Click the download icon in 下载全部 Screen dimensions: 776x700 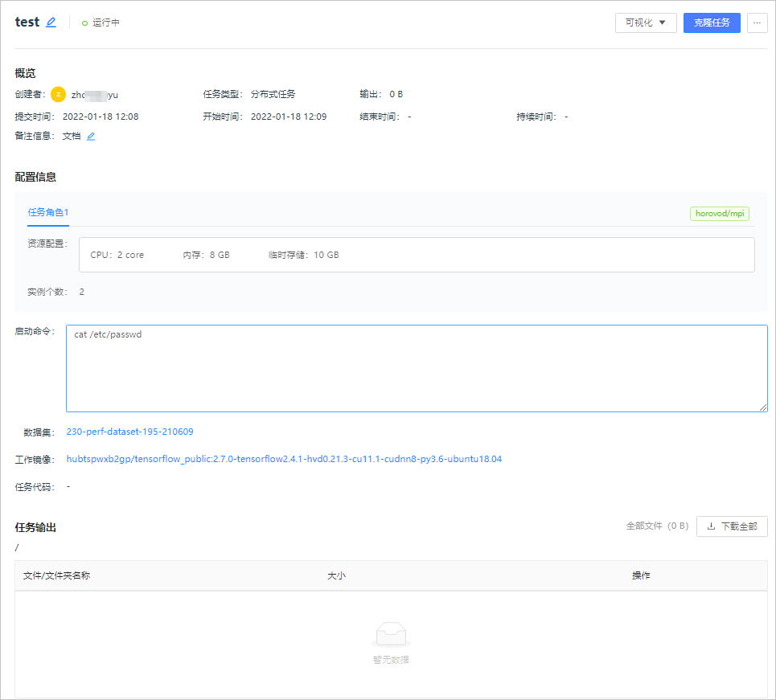click(x=711, y=526)
